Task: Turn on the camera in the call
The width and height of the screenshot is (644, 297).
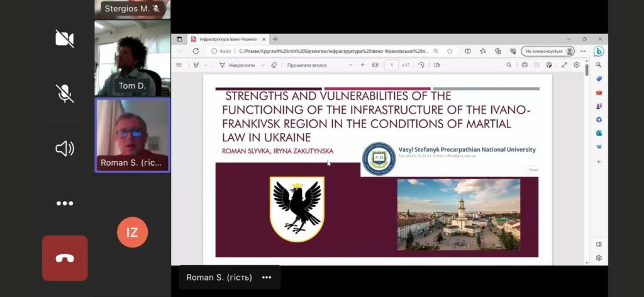Action: tap(64, 39)
